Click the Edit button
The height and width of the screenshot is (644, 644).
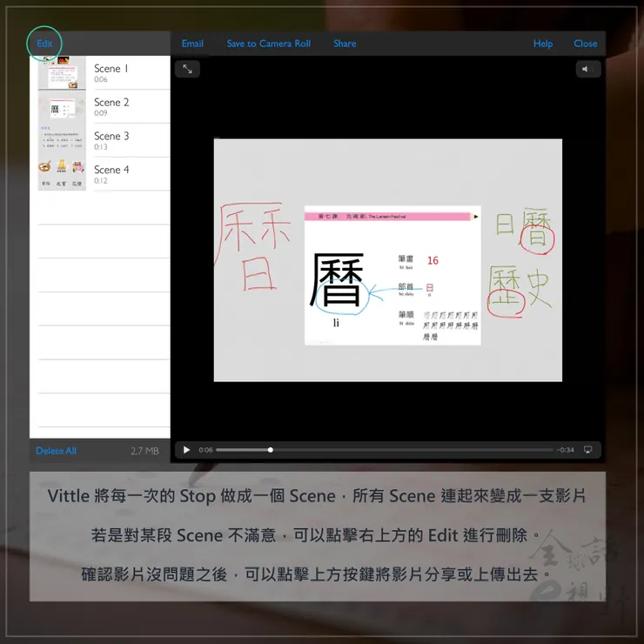(x=44, y=44)
